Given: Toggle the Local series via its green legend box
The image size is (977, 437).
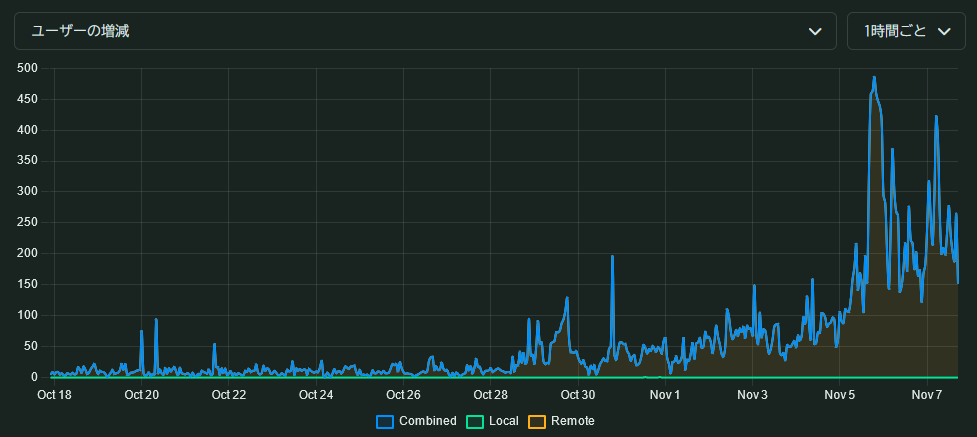Looking at the screenshot, I should click(475, 421).
